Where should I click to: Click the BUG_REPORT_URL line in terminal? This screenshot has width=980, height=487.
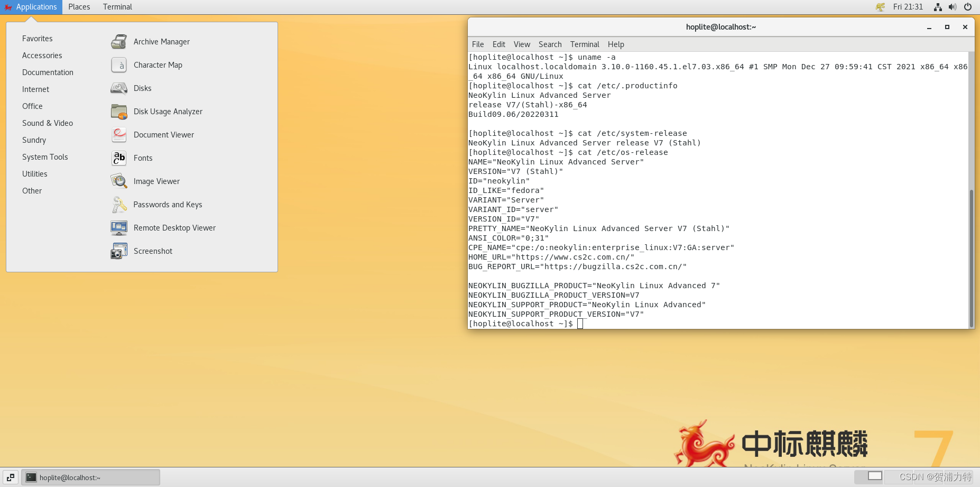pyautogui.click(x=577, y=267)
